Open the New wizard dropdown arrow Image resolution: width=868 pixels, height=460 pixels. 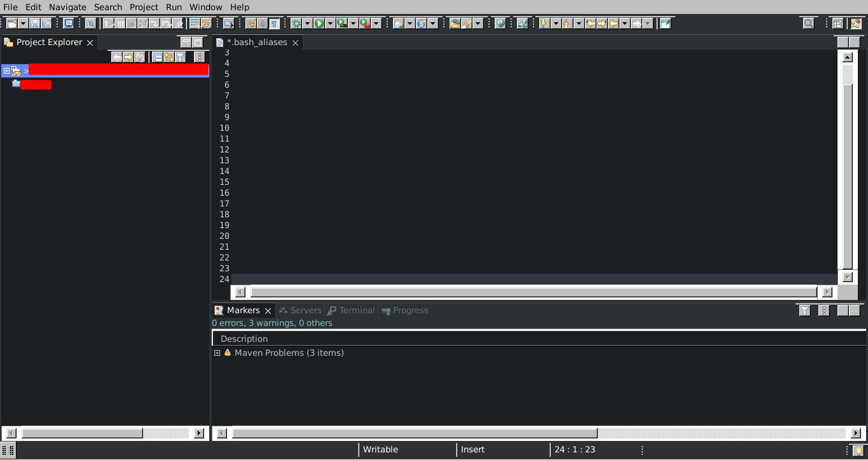pyautogui.click(x=24, y=24)
